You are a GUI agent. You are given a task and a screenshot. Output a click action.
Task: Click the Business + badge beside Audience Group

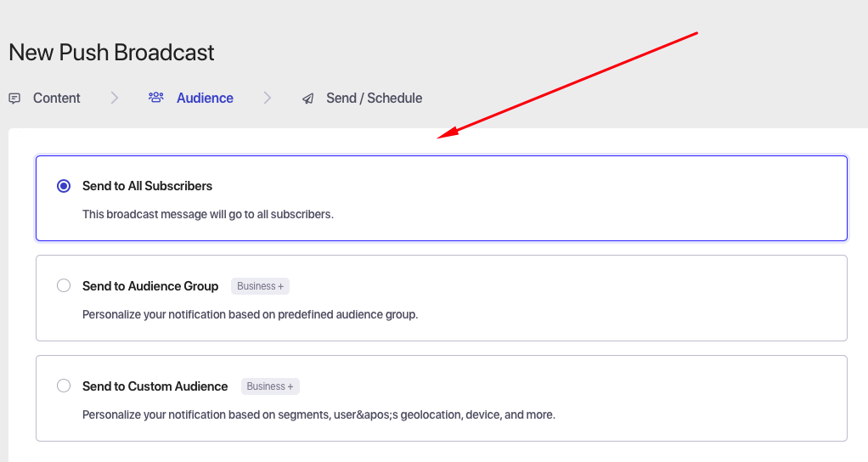260,286
